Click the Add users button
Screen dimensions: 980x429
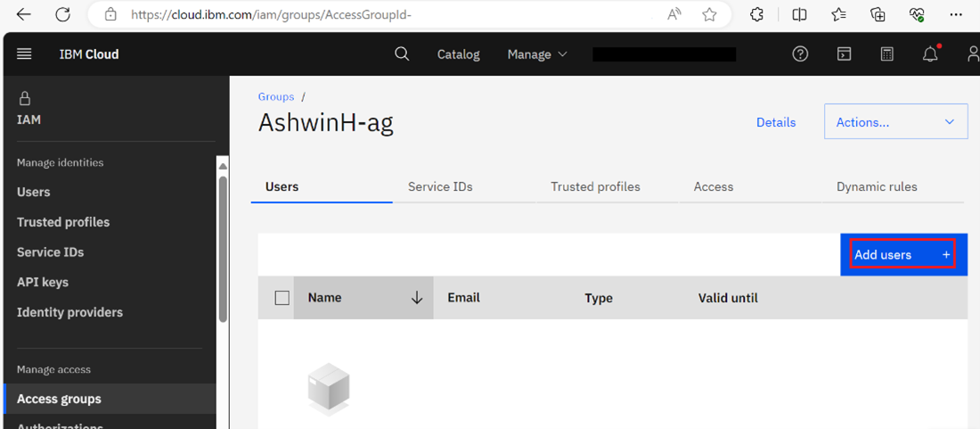coord(903,254)
